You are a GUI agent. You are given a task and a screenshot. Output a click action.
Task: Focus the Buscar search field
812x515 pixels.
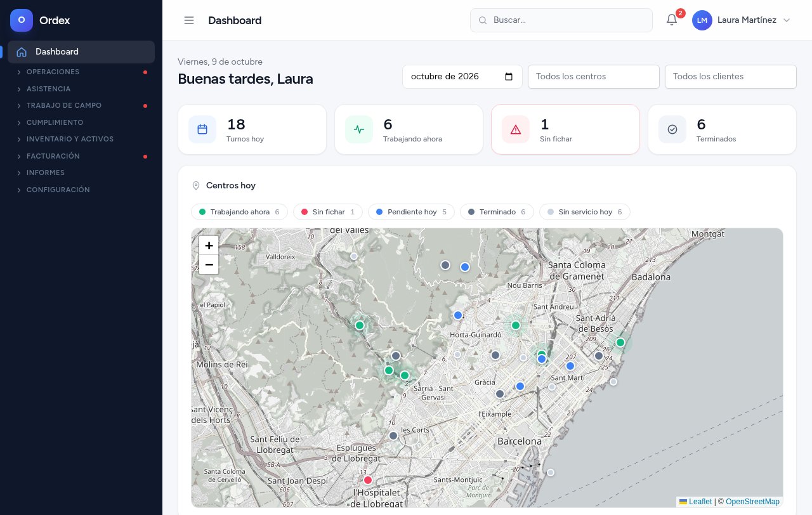(561, 20)
